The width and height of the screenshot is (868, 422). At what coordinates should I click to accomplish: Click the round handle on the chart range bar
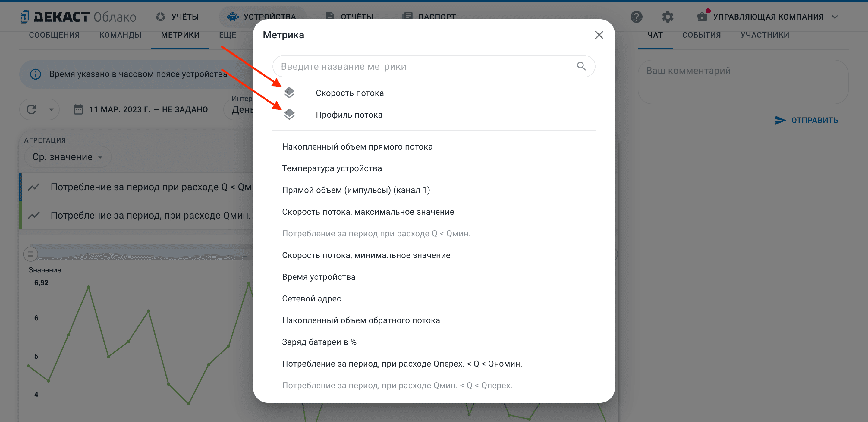coord(30,254)
